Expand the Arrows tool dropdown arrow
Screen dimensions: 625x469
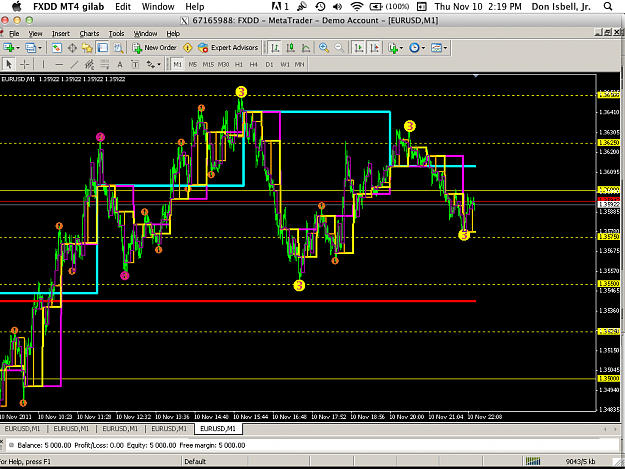click(159, 65)
